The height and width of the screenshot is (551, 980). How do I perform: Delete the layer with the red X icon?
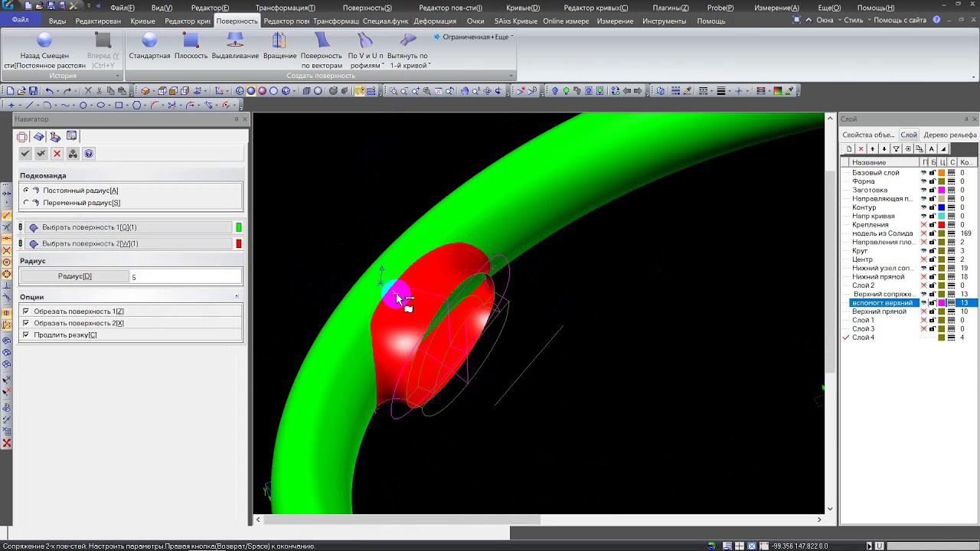coord(861,149)
